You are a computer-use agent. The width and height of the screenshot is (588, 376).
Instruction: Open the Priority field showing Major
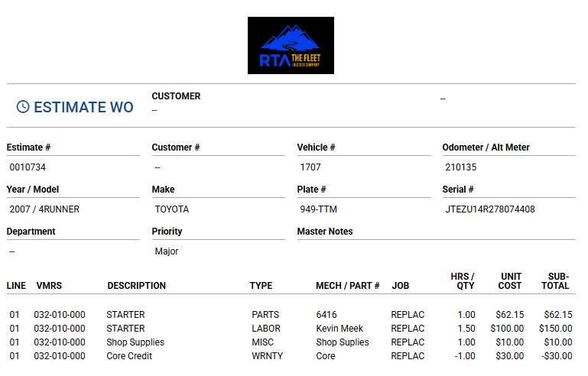(167, 251)
